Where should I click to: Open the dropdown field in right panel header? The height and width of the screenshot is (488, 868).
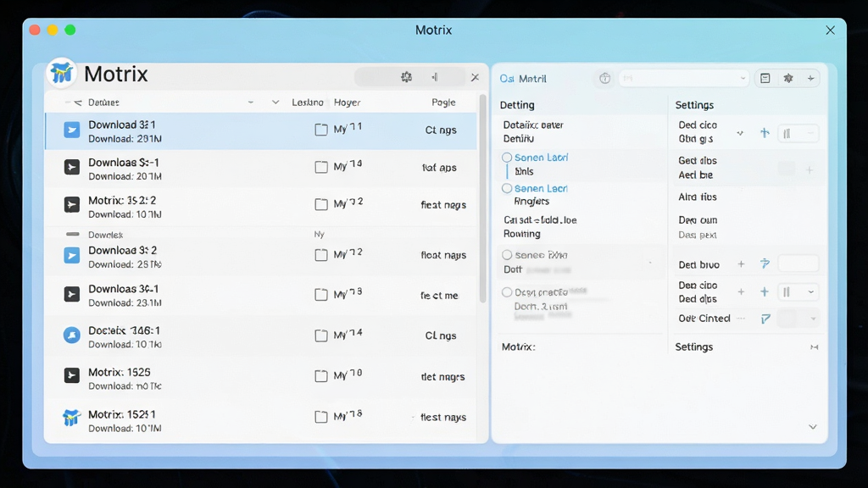pos(684,79)
